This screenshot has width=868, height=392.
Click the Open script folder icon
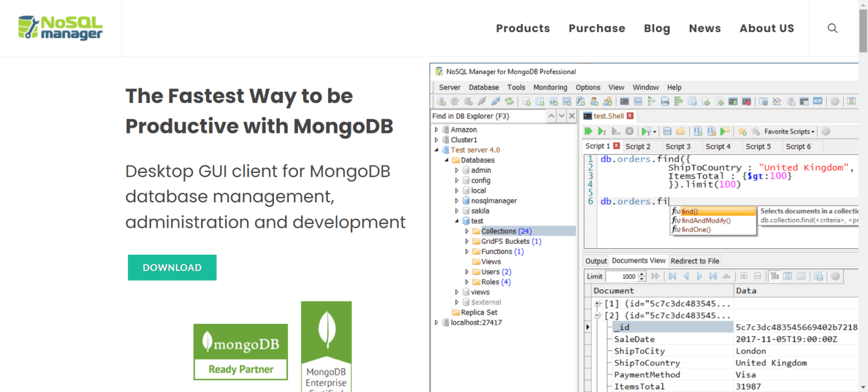681,131
